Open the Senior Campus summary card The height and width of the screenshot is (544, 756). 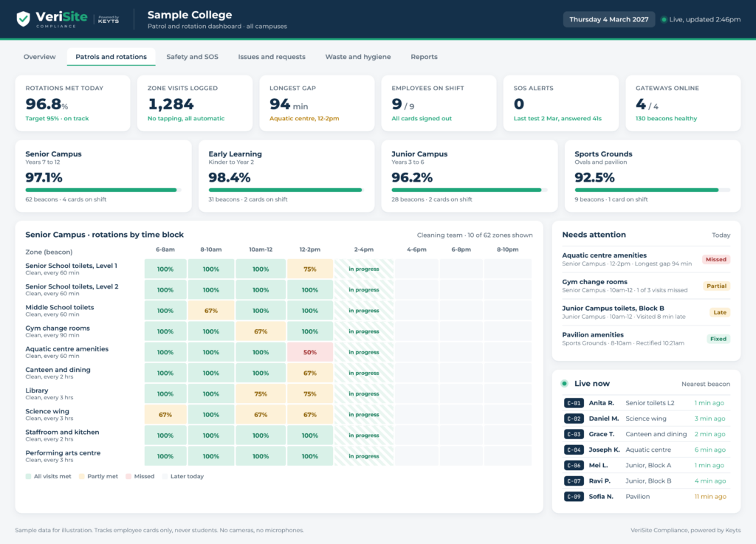[103, 176]
